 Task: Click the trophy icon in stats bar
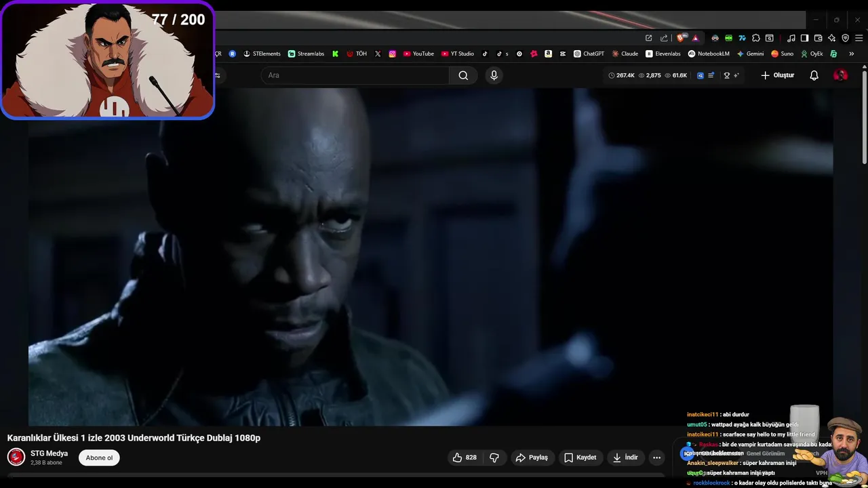click(726, 75)
